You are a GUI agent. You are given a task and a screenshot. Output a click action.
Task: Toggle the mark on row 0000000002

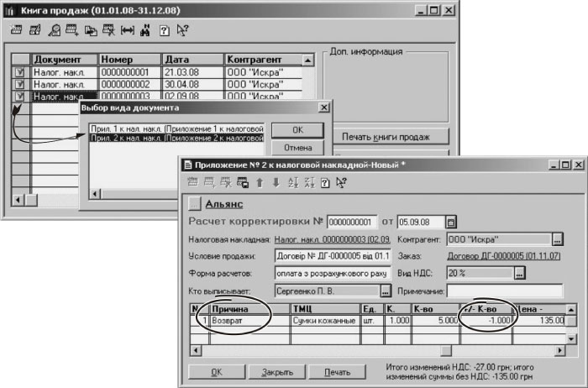click(20, 85)
